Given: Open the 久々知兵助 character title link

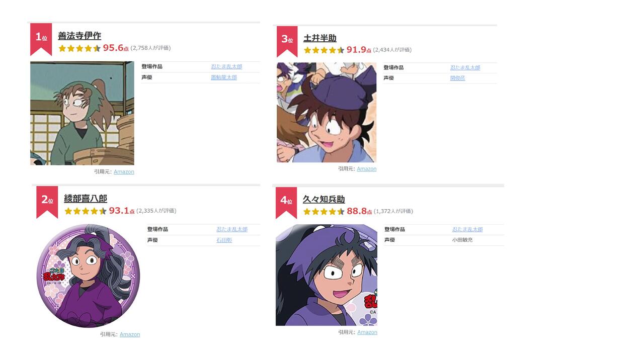Looking at the screenshot, I should coord(324,200).
